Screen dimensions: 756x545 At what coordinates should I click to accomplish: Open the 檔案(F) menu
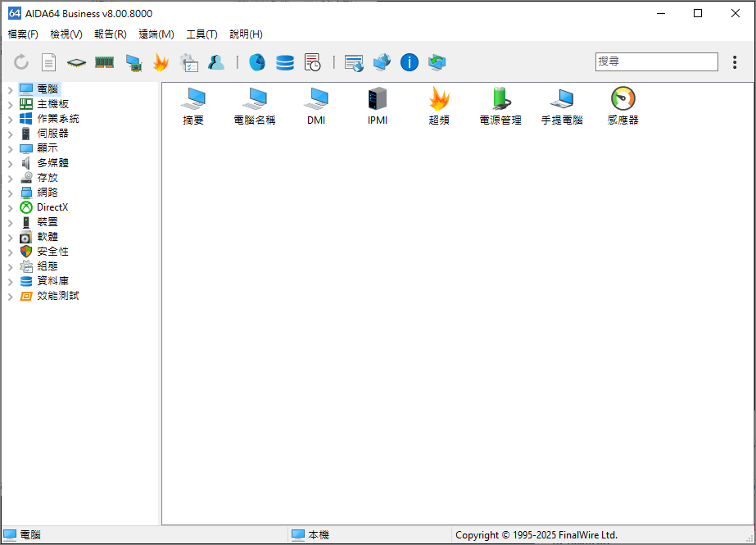[x=23, y=34]
